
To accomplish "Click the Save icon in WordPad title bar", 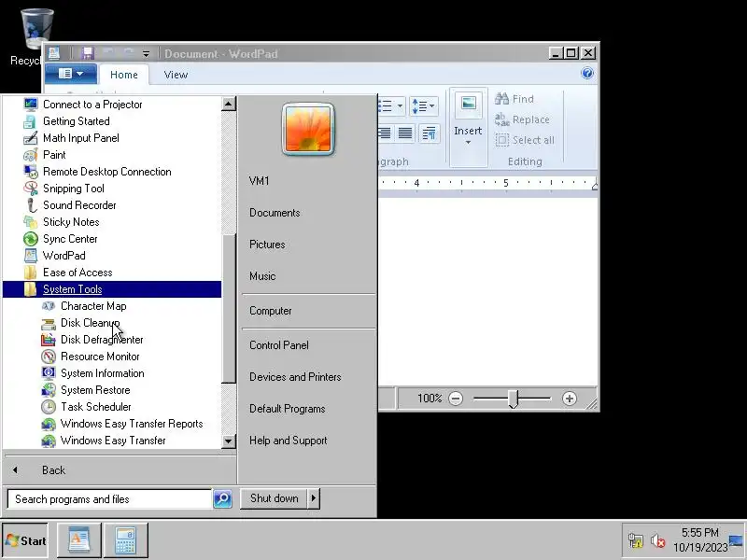I will coord(87,53).
